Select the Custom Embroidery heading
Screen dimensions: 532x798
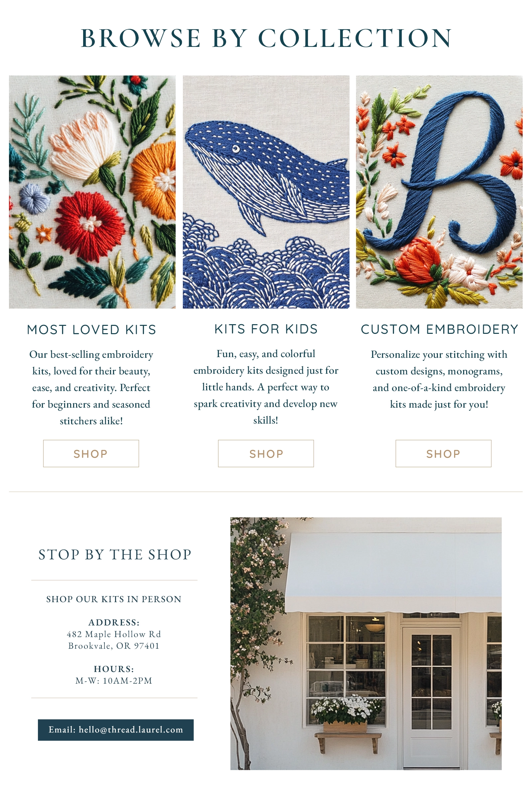coord(439,329)
